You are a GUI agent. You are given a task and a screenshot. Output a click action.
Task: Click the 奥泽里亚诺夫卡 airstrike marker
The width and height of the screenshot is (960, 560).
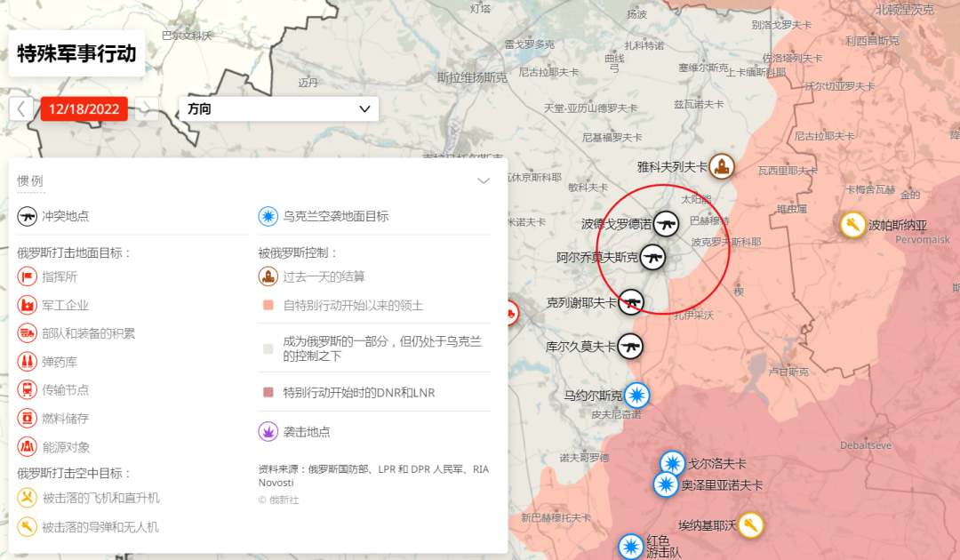coord(666,484)
